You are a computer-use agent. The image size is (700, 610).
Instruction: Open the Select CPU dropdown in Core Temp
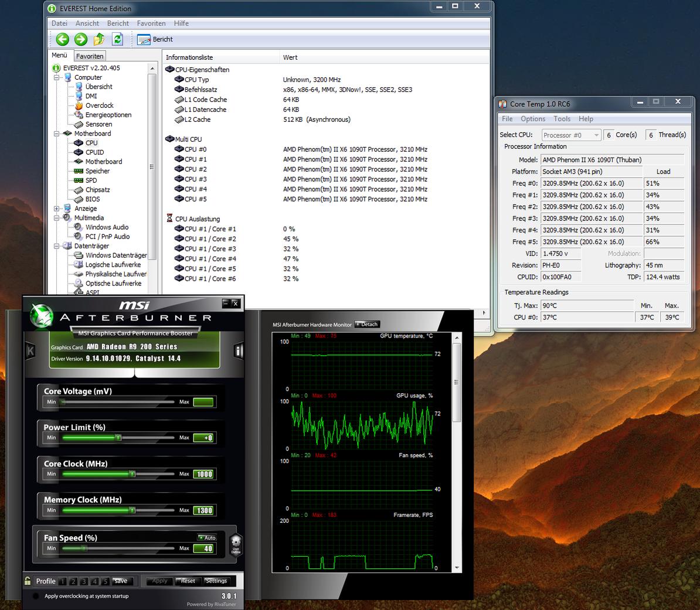coord(572,135)
